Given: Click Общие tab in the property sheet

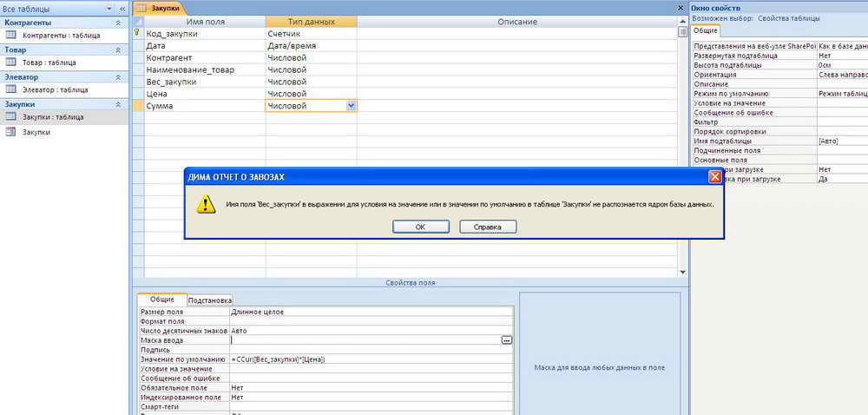Looking at the screenshot, I should click(x=705, y=31).
